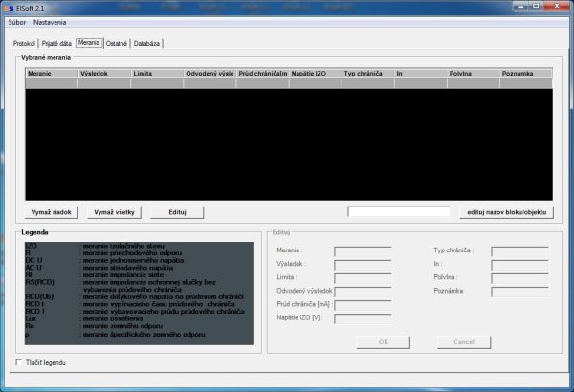
Task: Click the Edituj button
Action: 177,212
